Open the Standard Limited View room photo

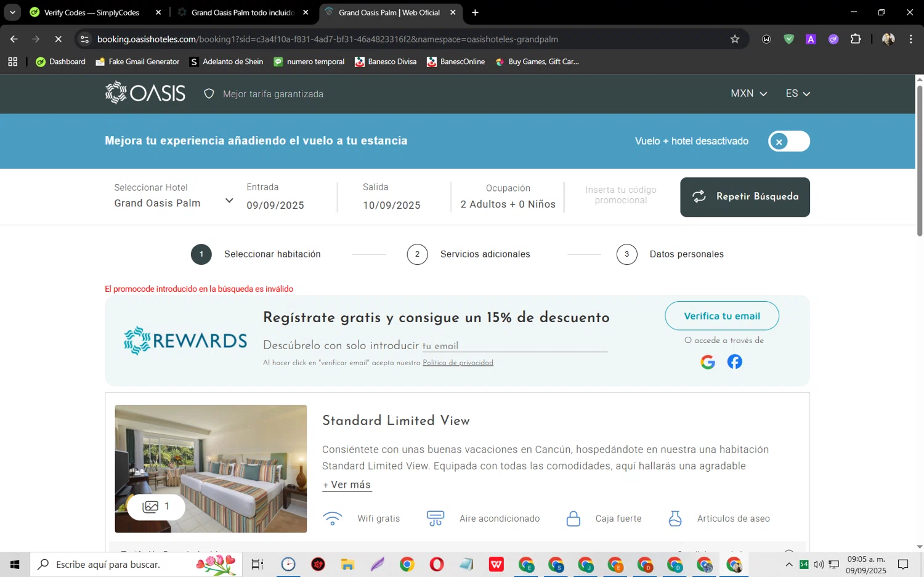tap(211, 469)
